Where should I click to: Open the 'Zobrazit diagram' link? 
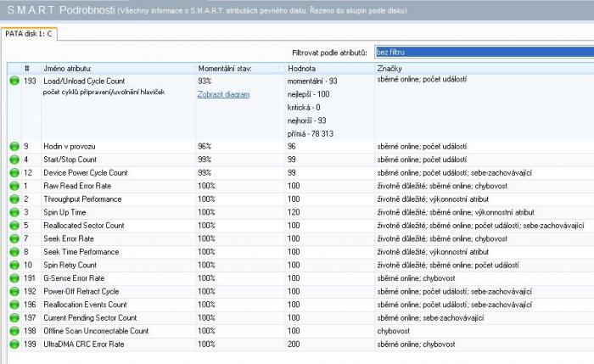pos(223,94)
